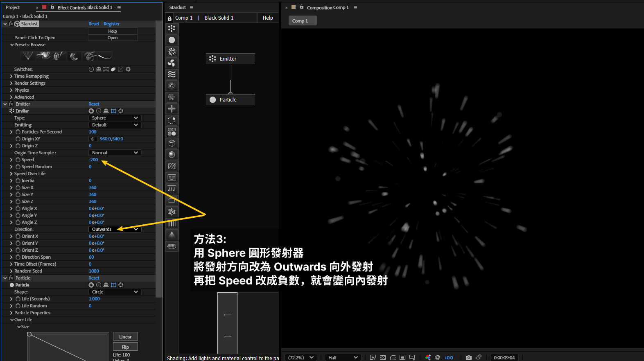Click the Speed value of -200
Screen dimensions: 644x361
tap(93, 160)
